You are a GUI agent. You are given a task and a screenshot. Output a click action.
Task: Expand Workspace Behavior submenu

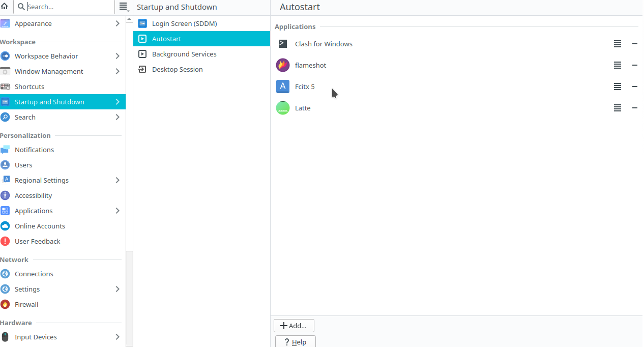[118, 56]
